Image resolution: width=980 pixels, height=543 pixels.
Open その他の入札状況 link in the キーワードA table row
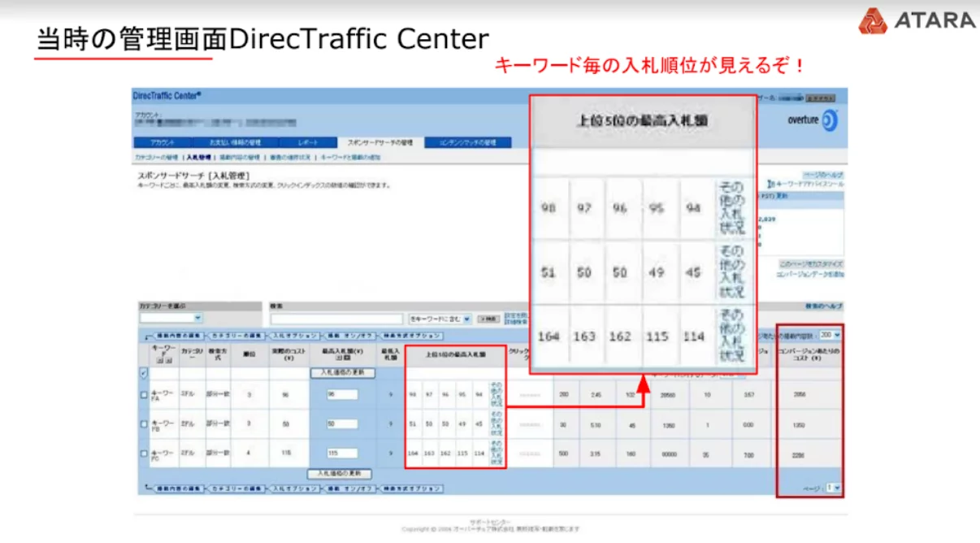497,394
